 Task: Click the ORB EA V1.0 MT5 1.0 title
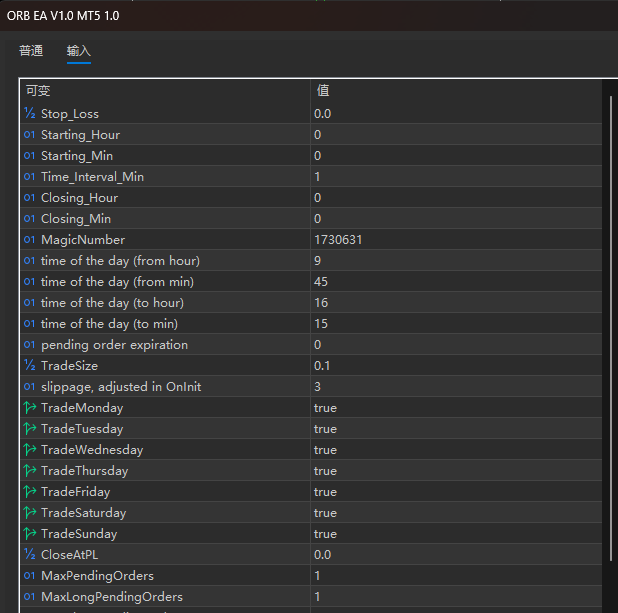tap(63, 16)
